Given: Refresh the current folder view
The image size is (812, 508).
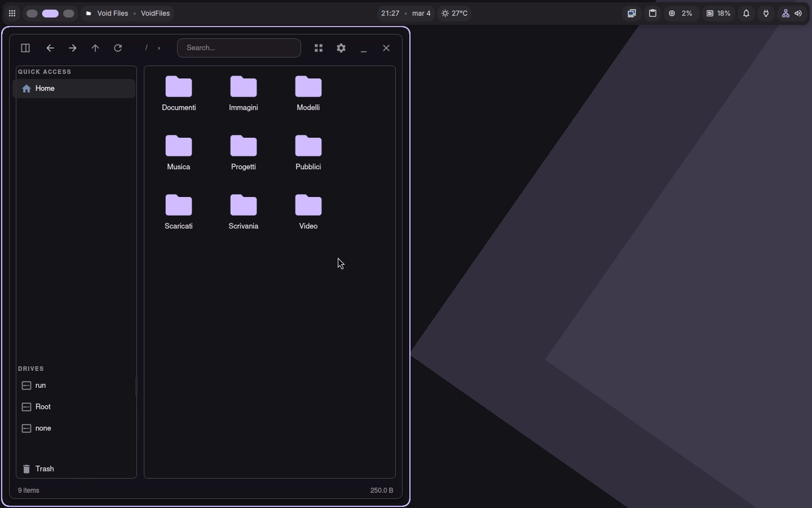Looking at the screenshot, I should [x=118, y=49].
